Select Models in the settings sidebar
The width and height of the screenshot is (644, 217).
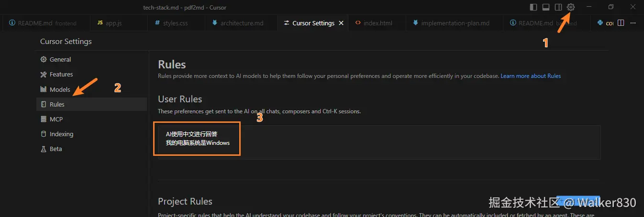click(60, 89)
